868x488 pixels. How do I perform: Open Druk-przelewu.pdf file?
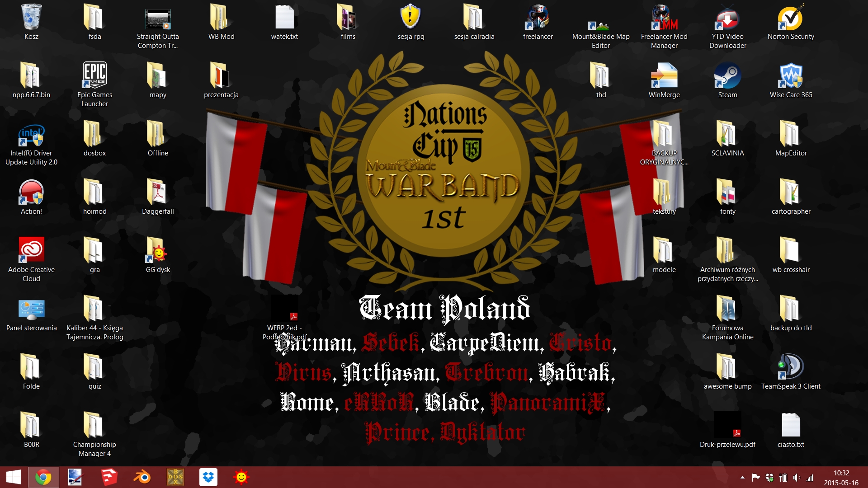[x=727, y=430]
